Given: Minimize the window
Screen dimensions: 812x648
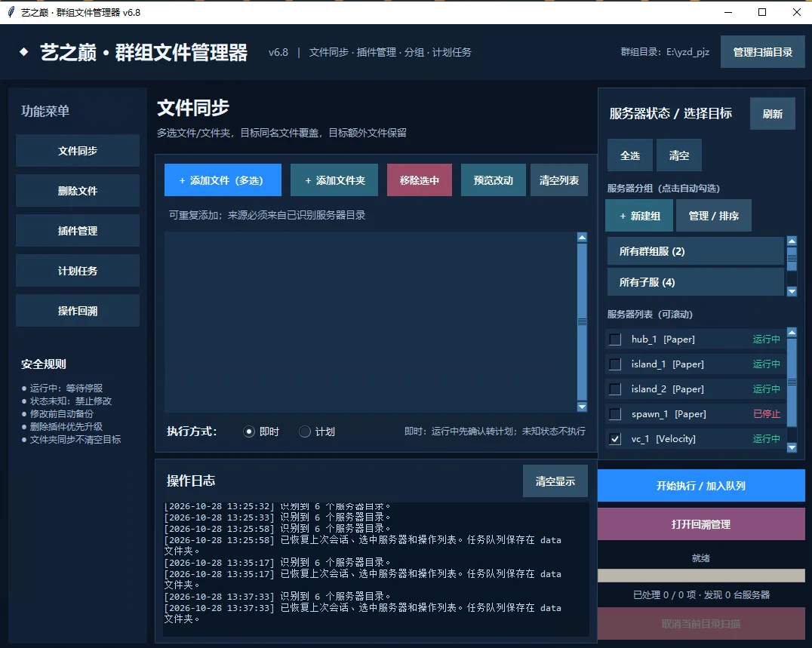Looking at the screenshot, I should point(728,12).
